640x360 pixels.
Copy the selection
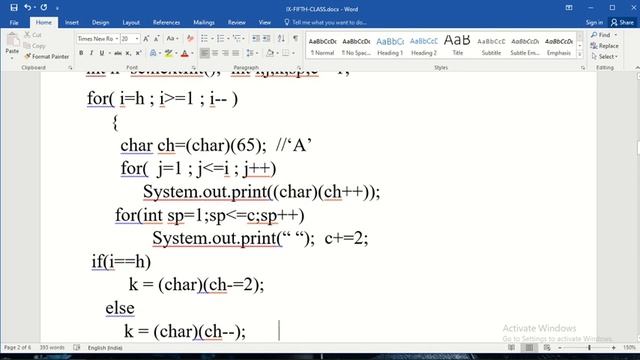tap(34, 46)
